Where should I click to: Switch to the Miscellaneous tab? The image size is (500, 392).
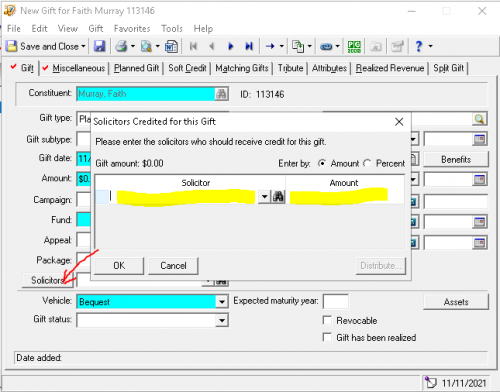pos(75,68)
